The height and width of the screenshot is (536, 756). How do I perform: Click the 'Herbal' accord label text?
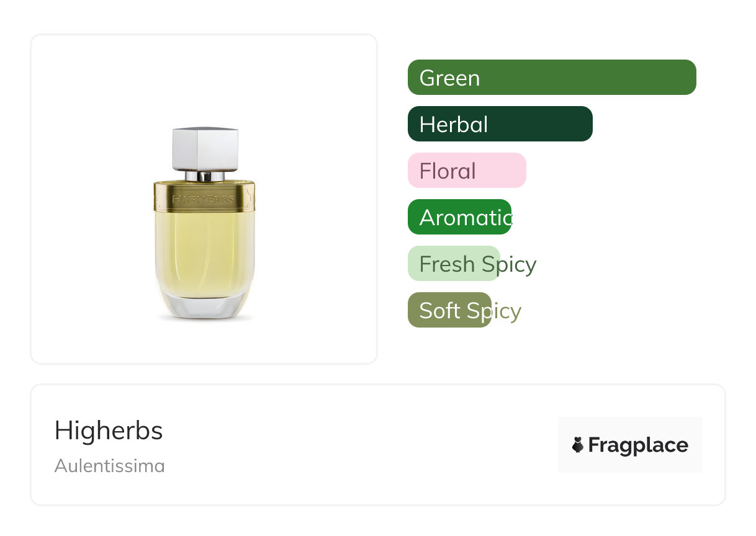click(454, 125)
